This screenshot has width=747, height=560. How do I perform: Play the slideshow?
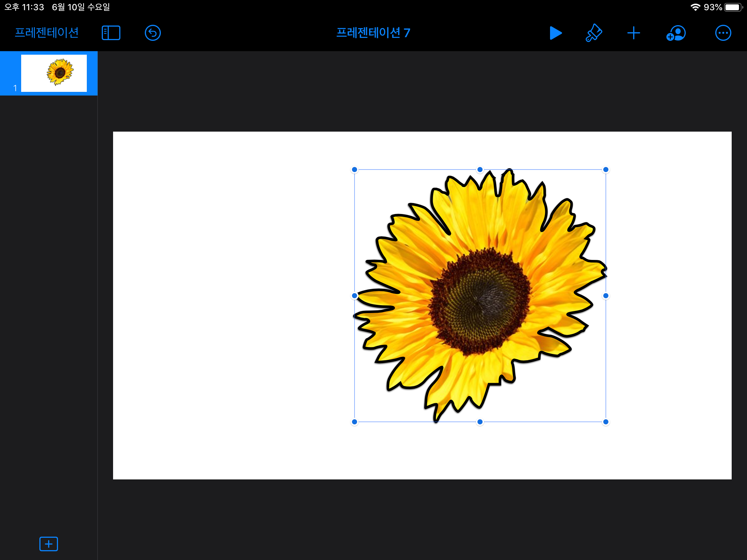(555, 33)
